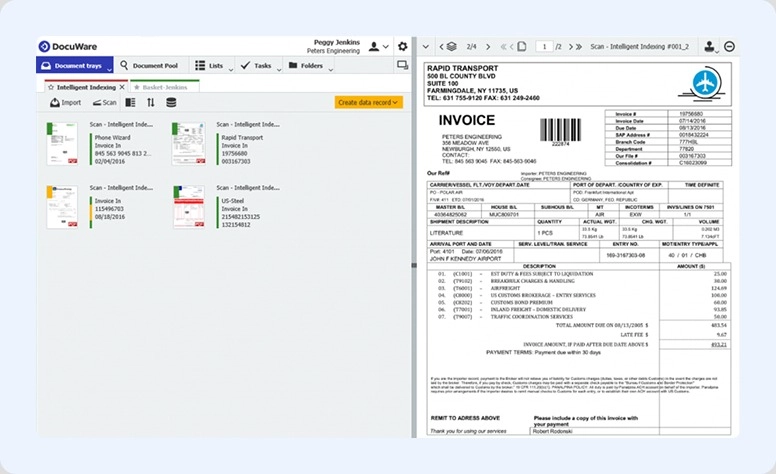Click the DocuWare logo
This screenshot has width=776, height=474.
pyautogui.click(x=68, y=47)
